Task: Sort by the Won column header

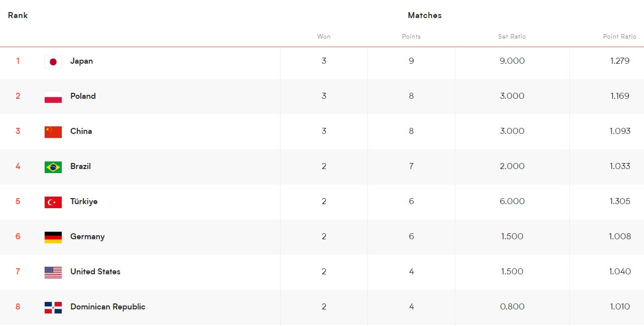Action: pos(324,37)
